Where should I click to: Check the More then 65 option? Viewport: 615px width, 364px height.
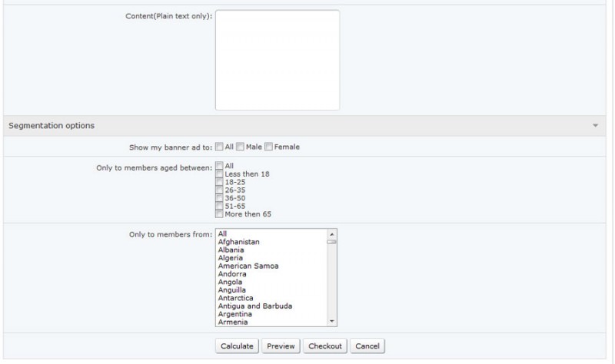click(x=219, y=214)
